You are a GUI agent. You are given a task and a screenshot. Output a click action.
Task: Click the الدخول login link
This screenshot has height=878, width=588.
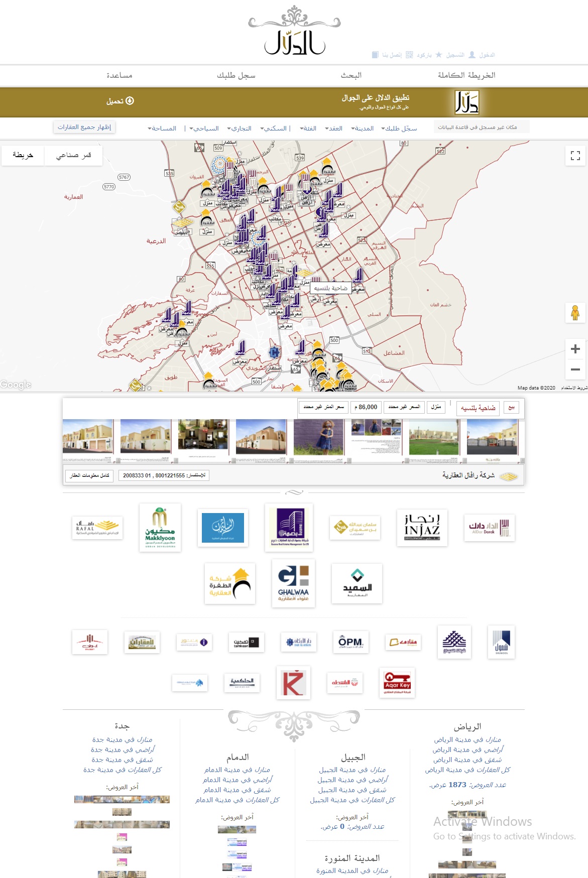(x=487, y=55)
